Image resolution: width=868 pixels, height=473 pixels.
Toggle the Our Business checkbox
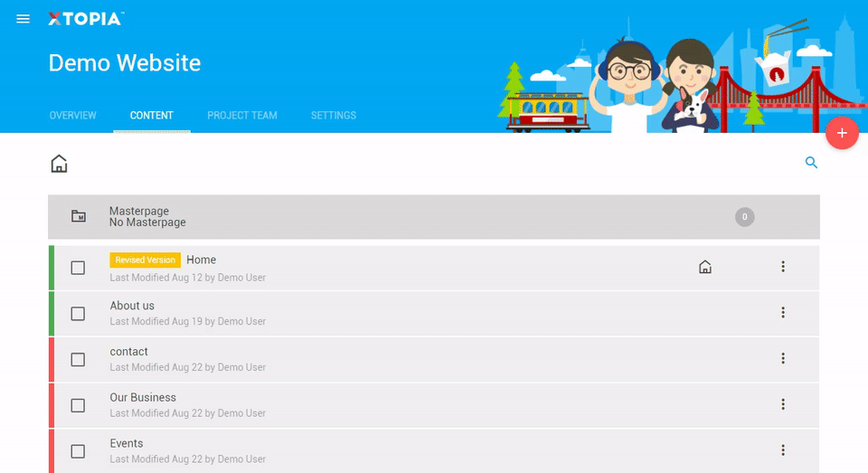pos(78,405)
